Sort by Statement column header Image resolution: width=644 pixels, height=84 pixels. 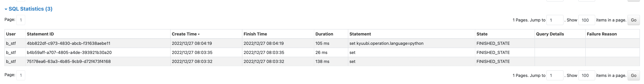coord(360,34)
